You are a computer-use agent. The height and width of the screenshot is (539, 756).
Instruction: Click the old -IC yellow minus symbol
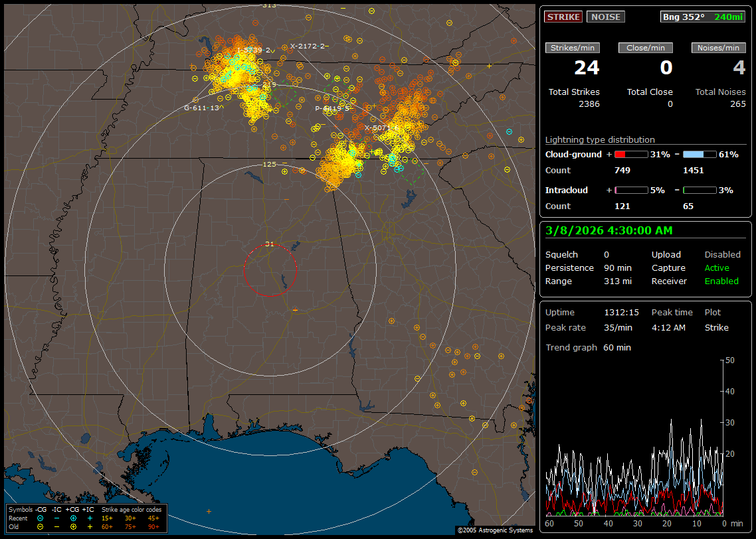coord(56,526)
